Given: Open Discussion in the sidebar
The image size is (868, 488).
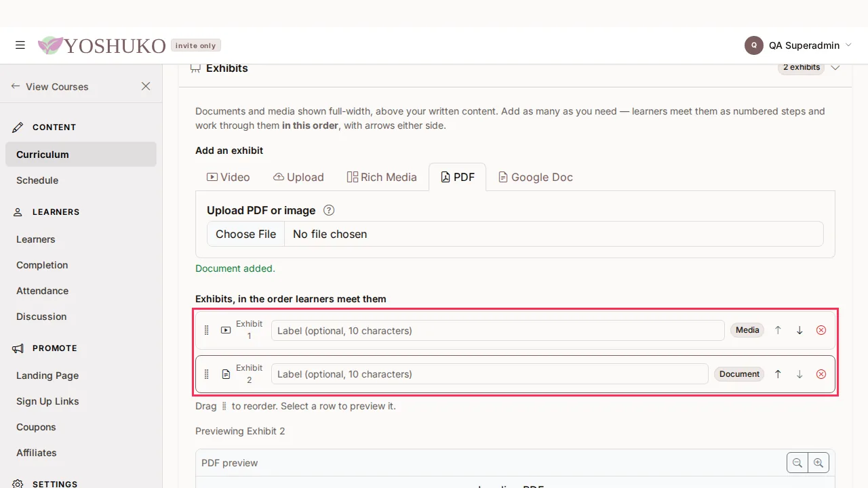Looking at the screenshot, I should [x=81, y=317].
